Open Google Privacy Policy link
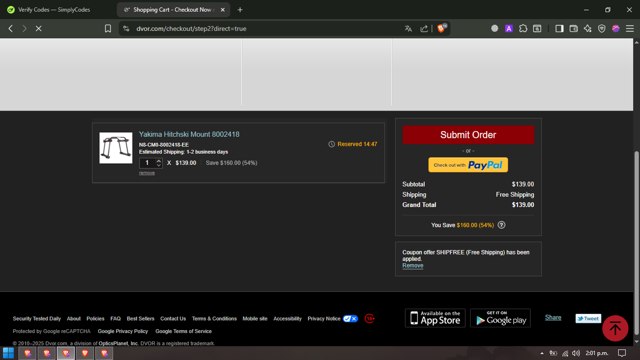The width and height of the screenshot is (640, 360). point(123,331)
